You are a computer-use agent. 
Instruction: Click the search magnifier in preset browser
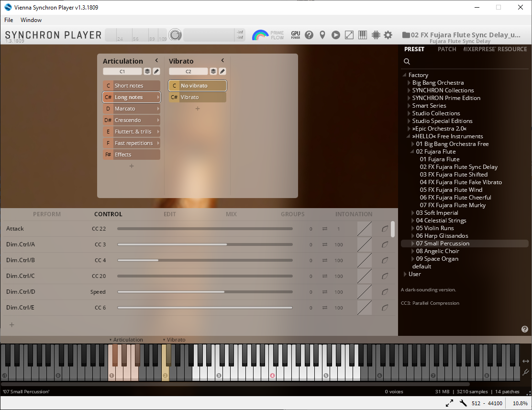pyautogui.click(x=407, y=61)
